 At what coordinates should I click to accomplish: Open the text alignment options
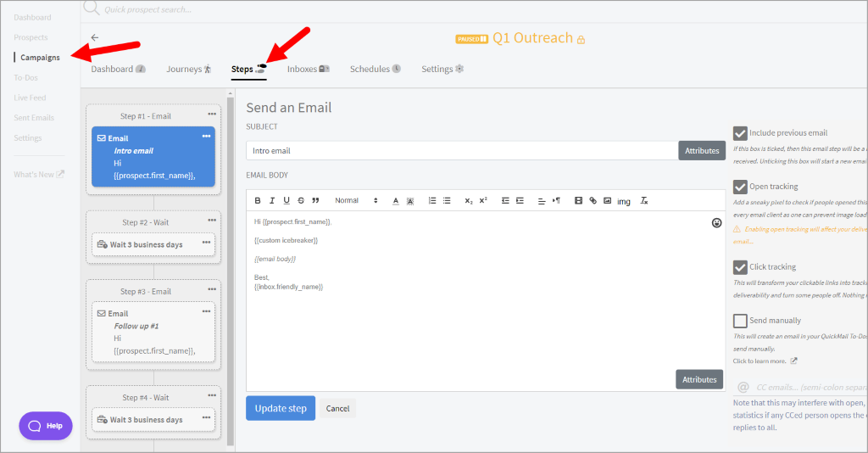click(x=542, y=200)
